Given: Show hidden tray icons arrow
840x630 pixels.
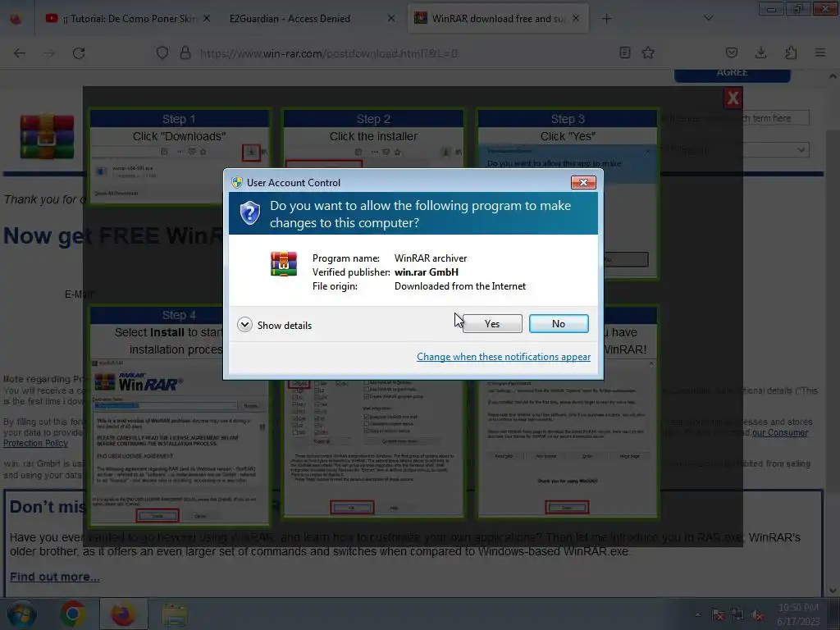Looking at the screenshot, I should tap(697, 614).
